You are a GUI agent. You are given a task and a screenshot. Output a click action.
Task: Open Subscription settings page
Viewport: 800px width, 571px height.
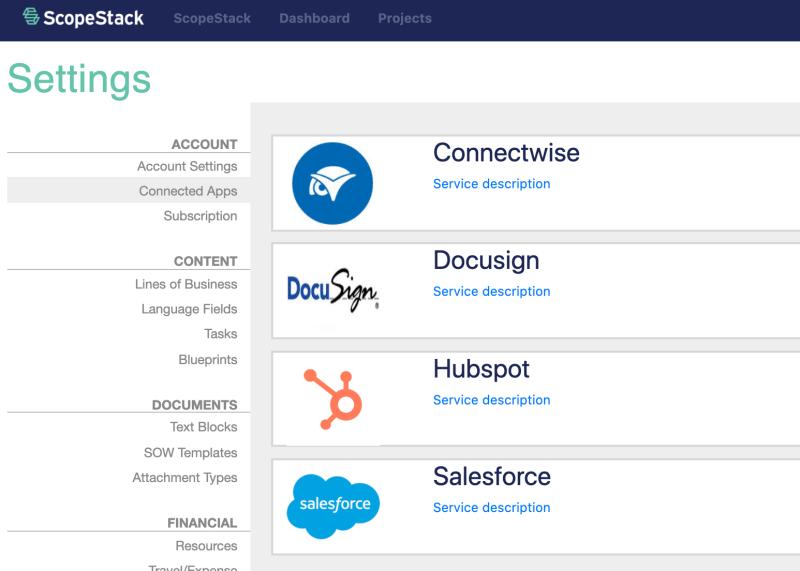201,216
